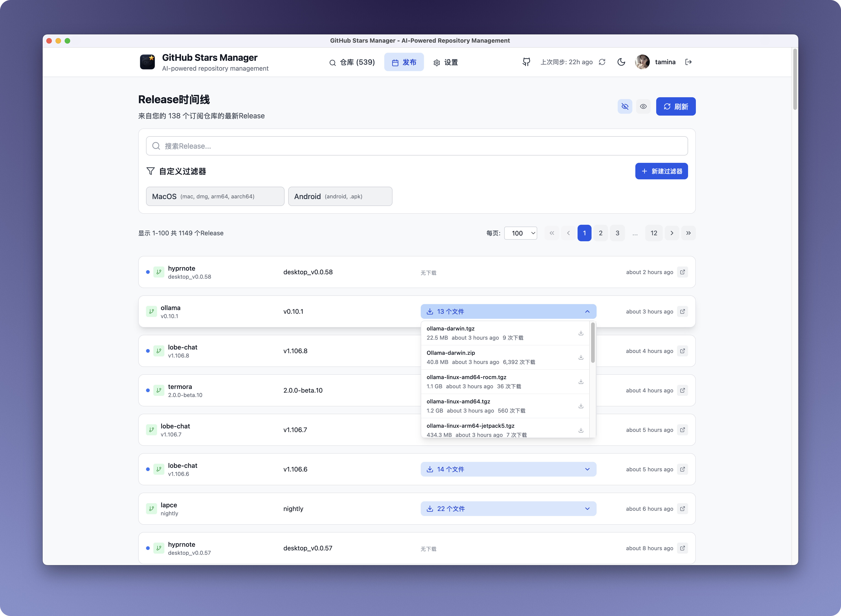Expand the lobe-chat v1.106.6 14 个文件 dropdown
This screenshot has height=616, width=841.
pyautogui.click(x=508, y=469)
